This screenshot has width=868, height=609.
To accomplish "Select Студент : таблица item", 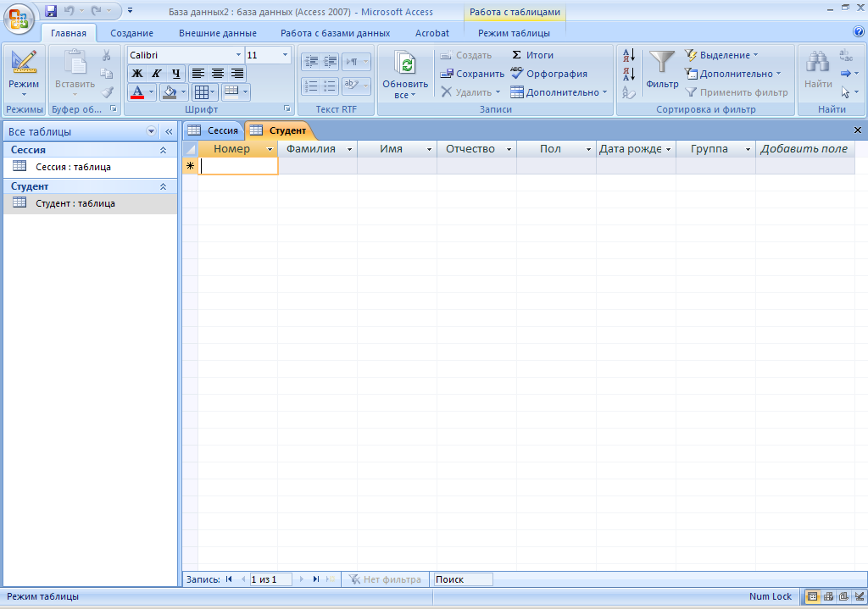I will click(x=90, y=203).
